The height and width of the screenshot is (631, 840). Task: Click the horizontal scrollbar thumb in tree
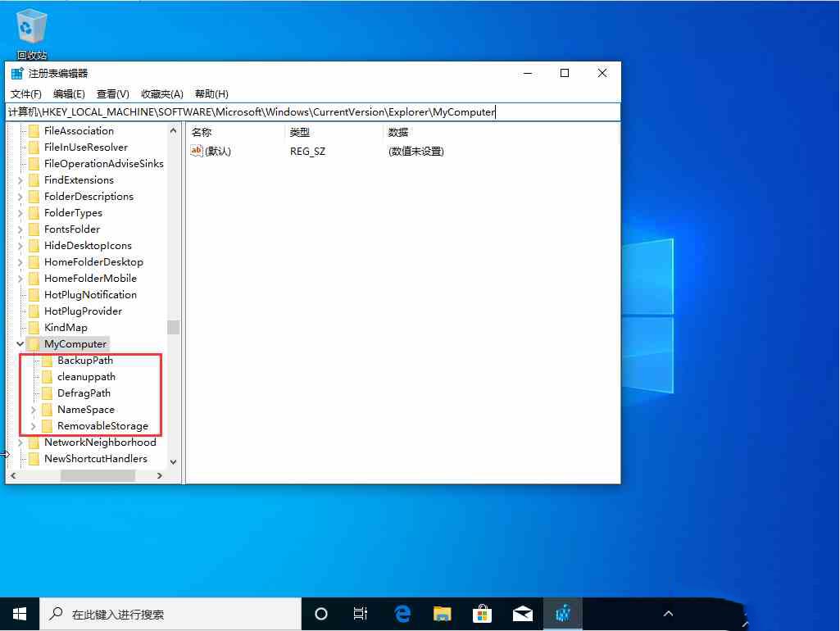click(98, 475)
